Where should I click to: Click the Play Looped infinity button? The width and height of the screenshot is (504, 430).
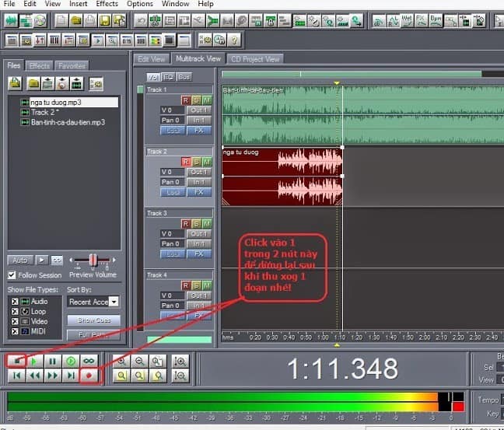coord(89,361)
